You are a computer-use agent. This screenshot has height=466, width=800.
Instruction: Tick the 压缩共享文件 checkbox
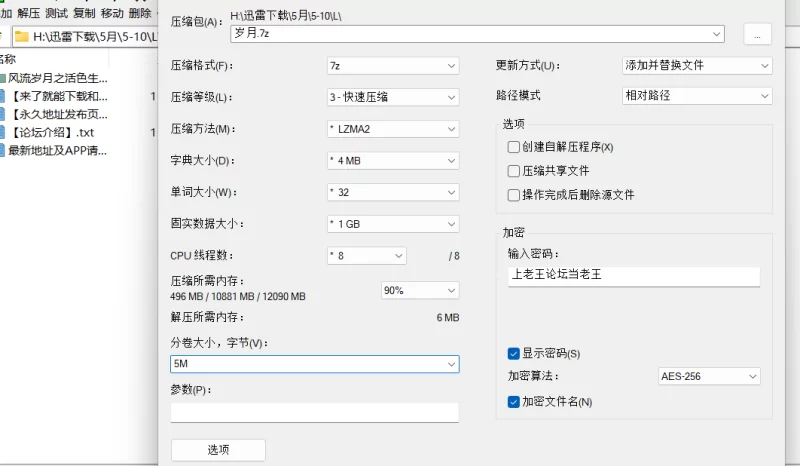tap(514, 171)
